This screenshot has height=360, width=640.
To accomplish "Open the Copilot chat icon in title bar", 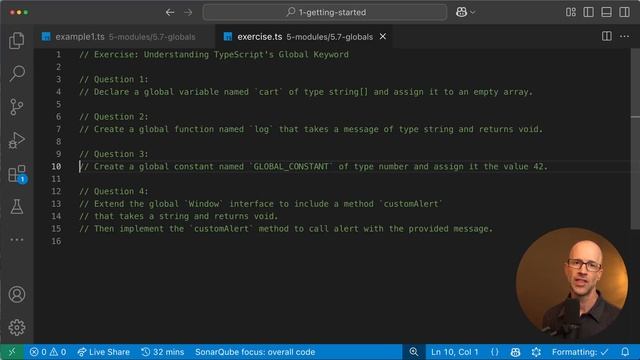I will pos(461,12).
